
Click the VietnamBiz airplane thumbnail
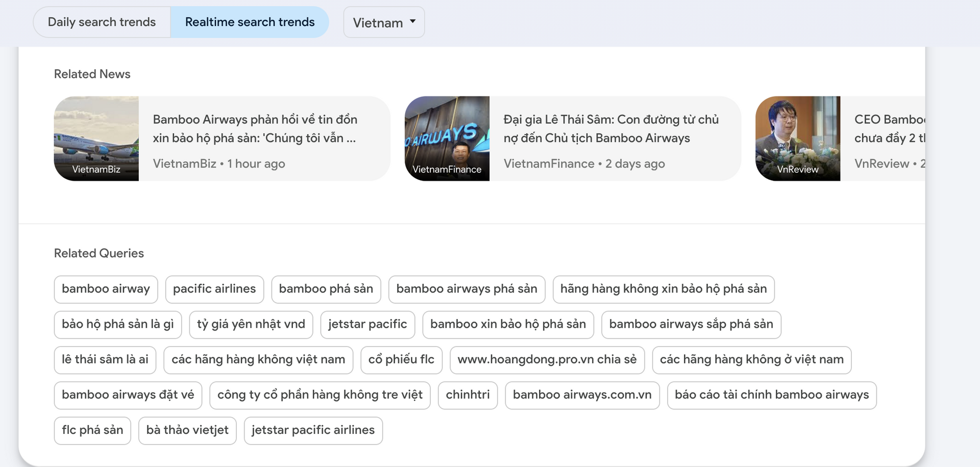(96, 138)
